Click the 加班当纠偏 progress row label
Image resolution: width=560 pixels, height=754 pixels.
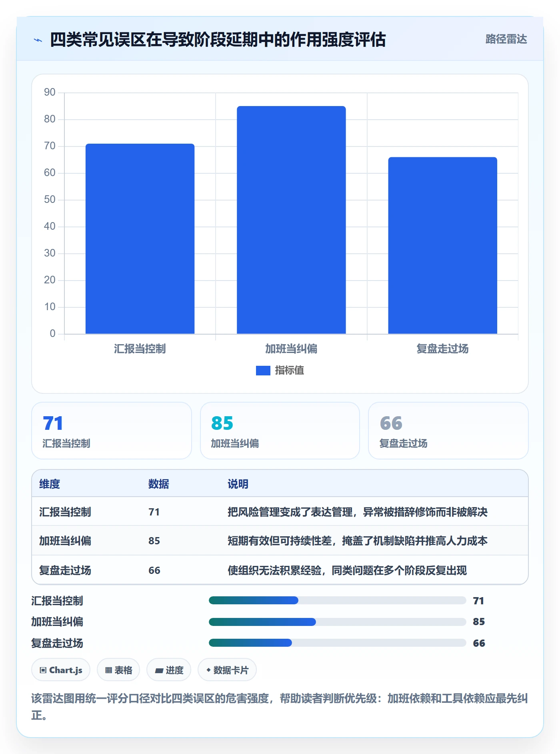pos(57,622)
